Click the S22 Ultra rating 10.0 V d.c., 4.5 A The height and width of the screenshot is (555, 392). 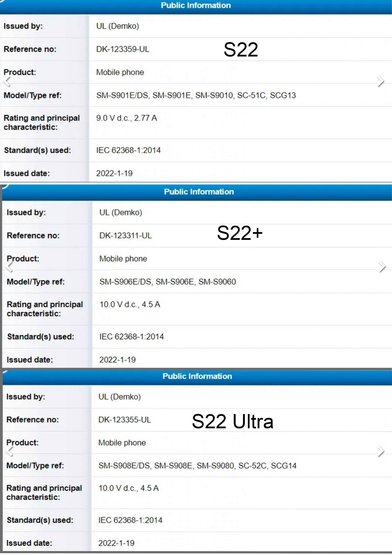click(129, 488)
